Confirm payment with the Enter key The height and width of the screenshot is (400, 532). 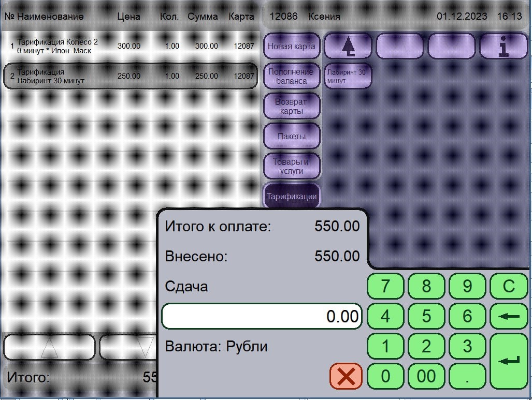509,361
